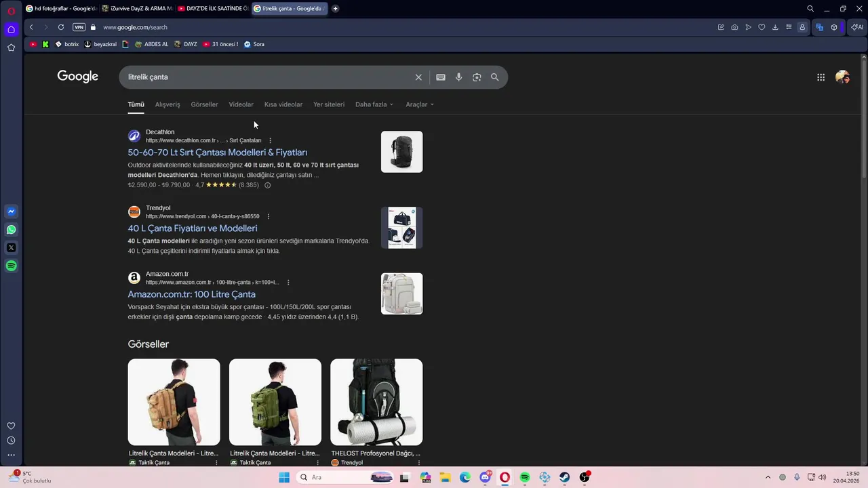
Task: Open X (Twitter) in the Opera sidebar
Action: (x=11, y=247)
